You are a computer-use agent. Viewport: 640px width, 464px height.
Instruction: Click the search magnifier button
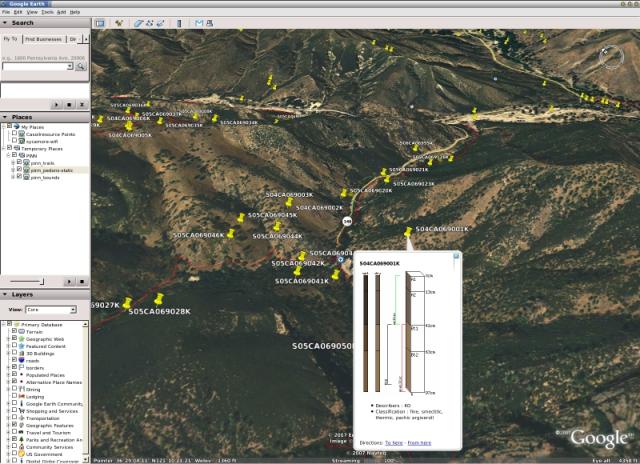[81, 67]
